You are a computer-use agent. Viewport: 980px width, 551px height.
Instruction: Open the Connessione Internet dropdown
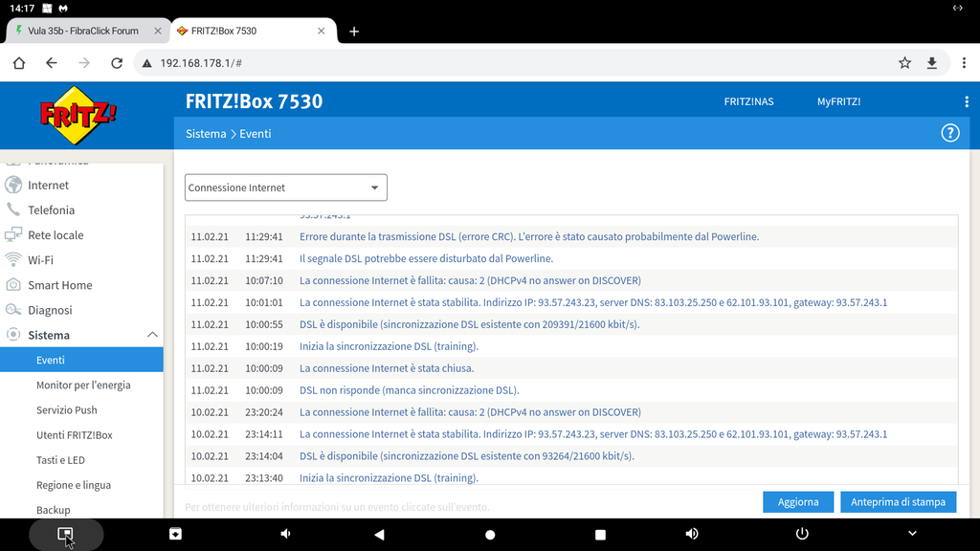285,187
